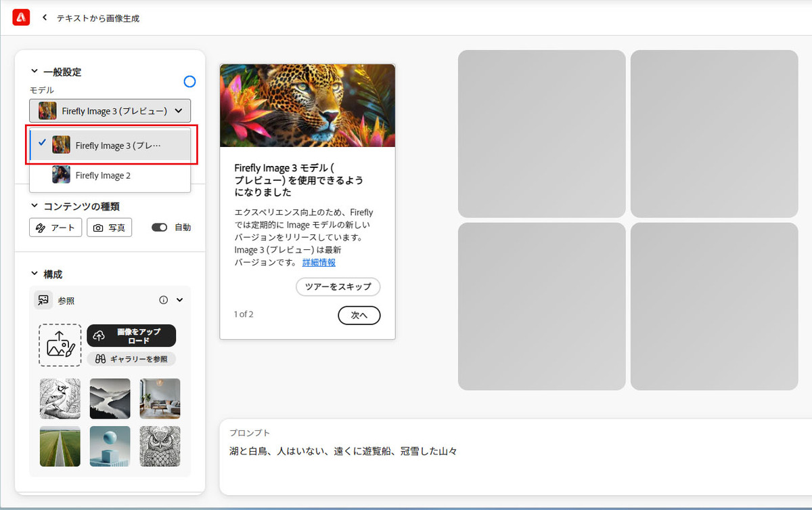Toggle the 自動 switch

point(160,228)
